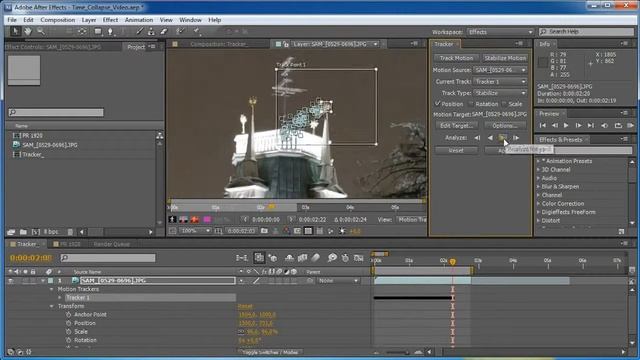
Task: Toggle Scale property stopwatch
Action: (68, 332)
